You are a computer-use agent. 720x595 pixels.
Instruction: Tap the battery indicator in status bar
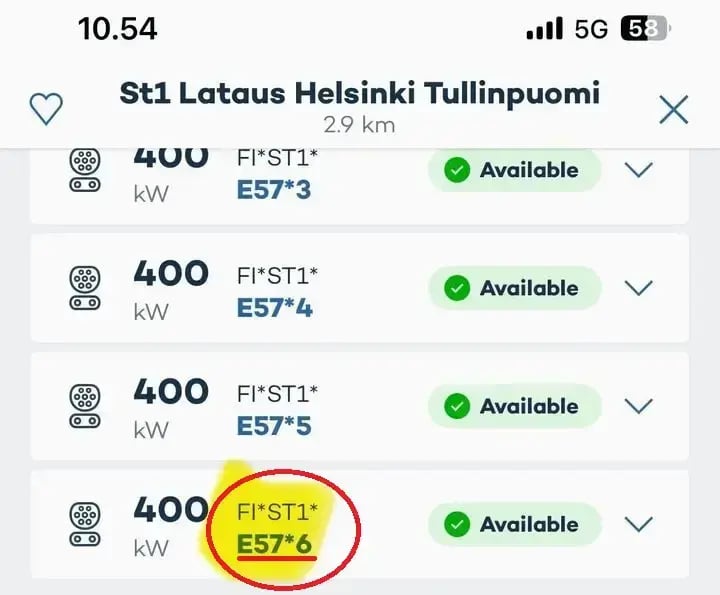(644, 29)
